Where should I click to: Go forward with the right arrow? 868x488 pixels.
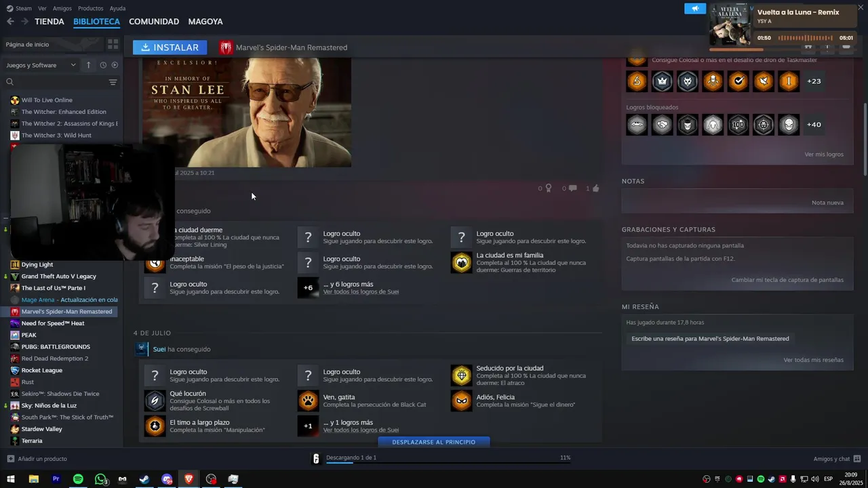pyautogui.click(x=24, y=22)
